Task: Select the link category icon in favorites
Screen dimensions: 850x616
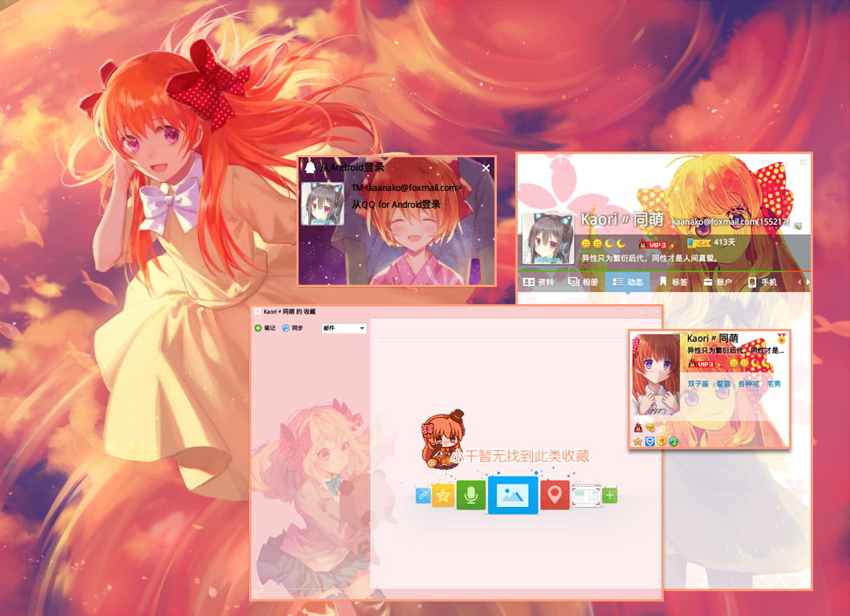Action: click(423, 495)
